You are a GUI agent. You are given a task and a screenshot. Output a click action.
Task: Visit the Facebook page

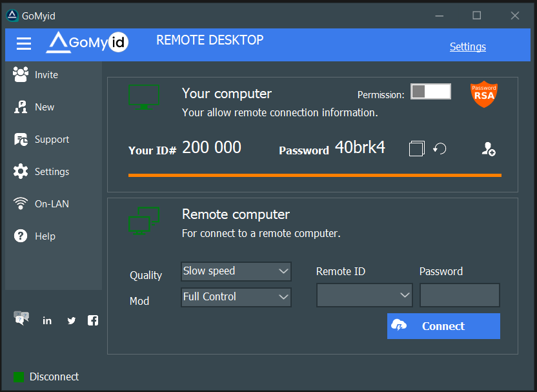point(93,320)
